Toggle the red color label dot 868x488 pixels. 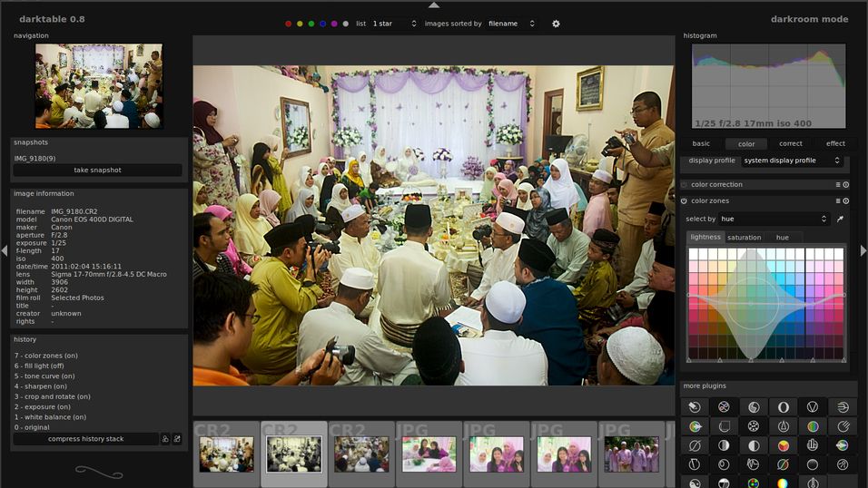point(289,24)
